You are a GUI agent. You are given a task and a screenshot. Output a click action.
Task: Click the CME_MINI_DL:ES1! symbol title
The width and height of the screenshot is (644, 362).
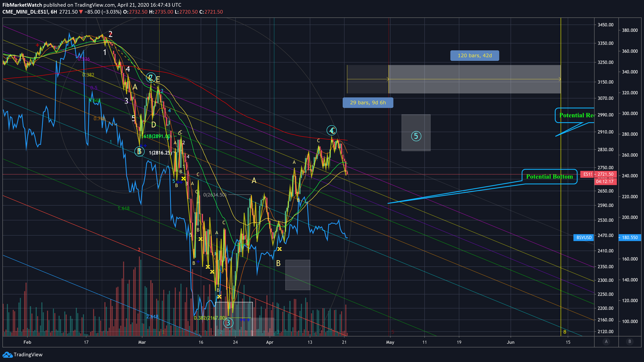coord(26,12)
